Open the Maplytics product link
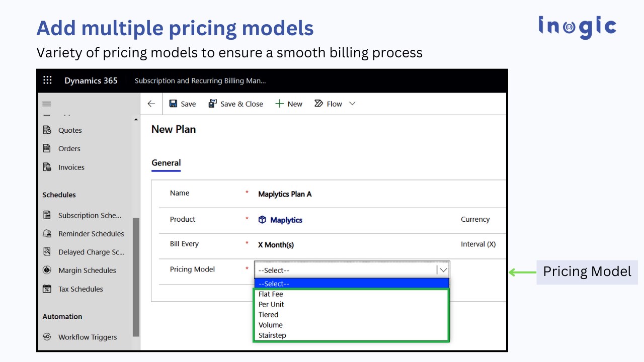Screen dimensions: 644x362 click(286, 220)
